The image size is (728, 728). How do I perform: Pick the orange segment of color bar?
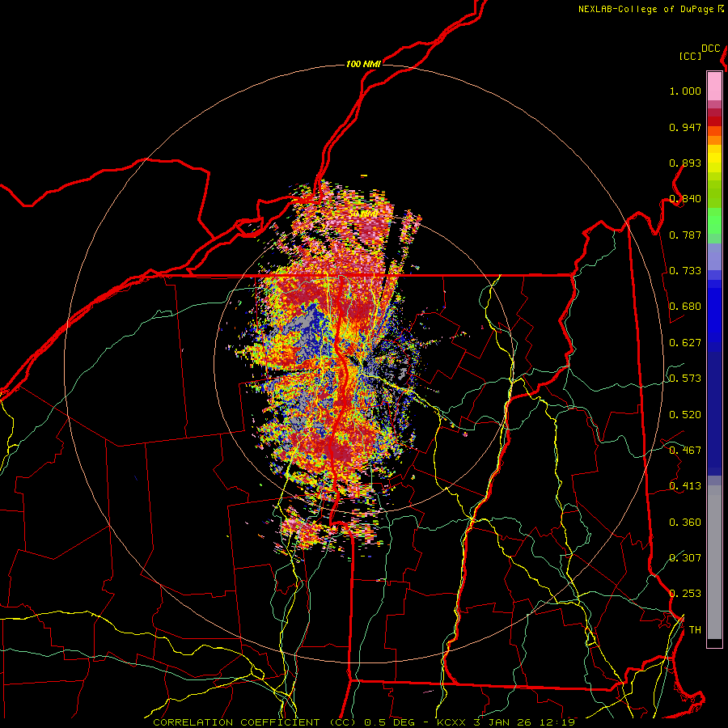pyautogui.click(x=714, y=140)
